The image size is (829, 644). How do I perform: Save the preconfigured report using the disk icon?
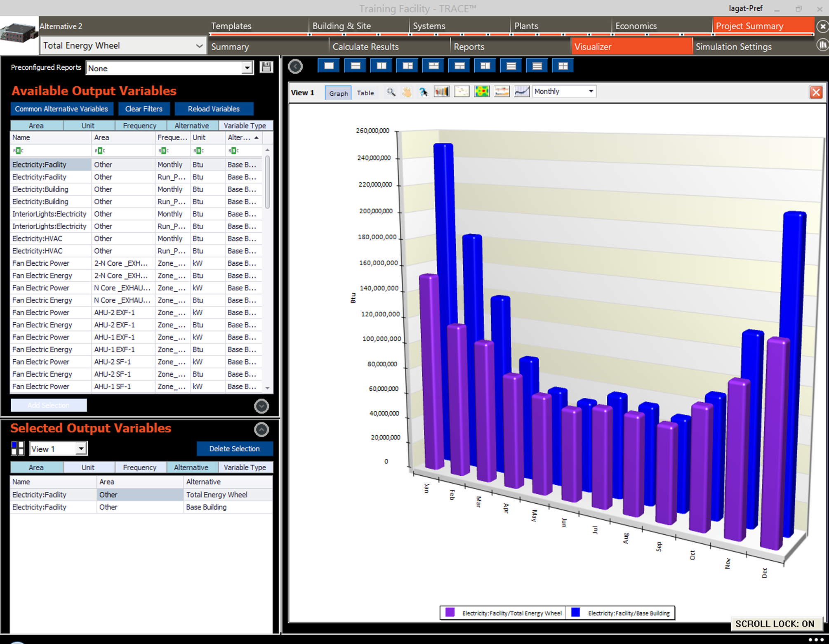266,68
